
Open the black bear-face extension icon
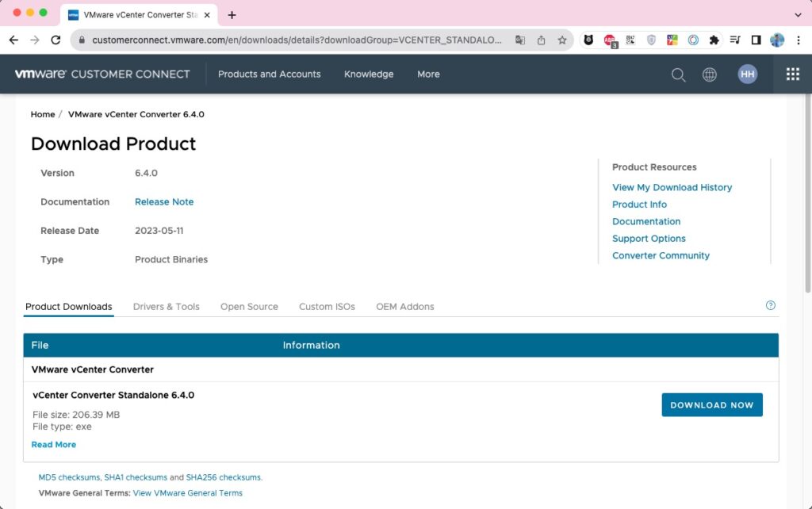[x=588, y=40]
